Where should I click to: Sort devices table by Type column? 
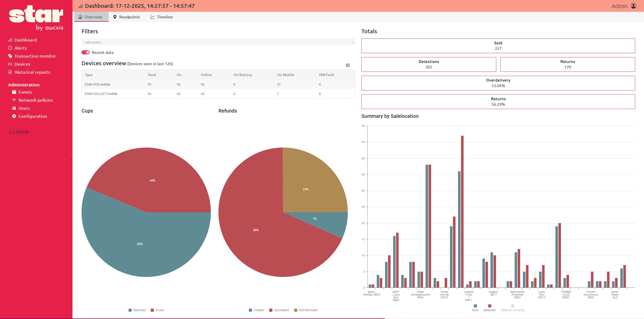pos(89,75)
